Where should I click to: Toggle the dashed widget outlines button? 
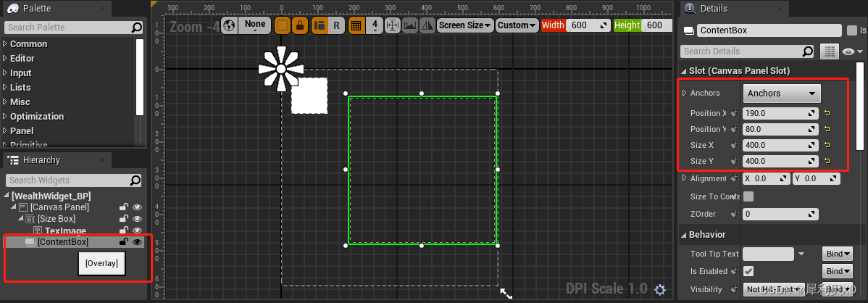tap(283, 25)
